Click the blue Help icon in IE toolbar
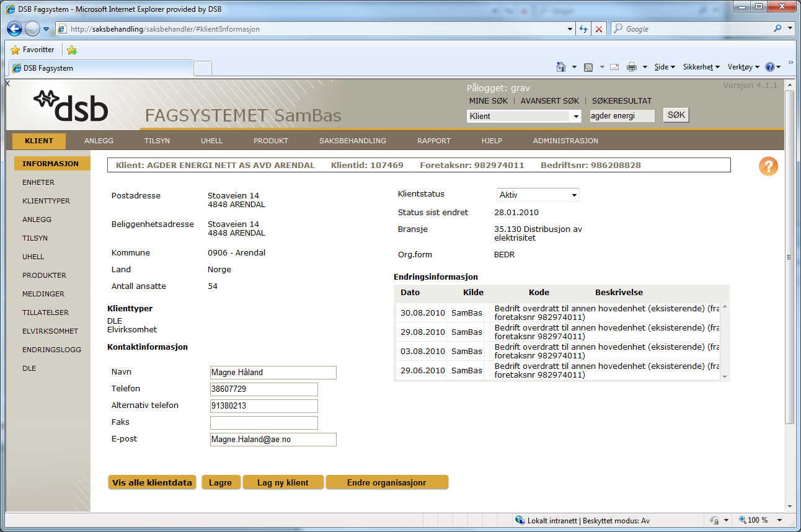 pyautogui.click(x=770, y=67)
